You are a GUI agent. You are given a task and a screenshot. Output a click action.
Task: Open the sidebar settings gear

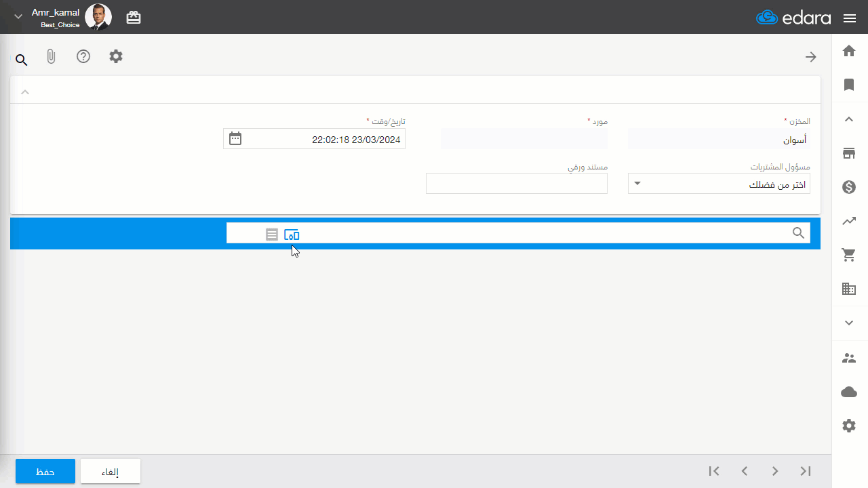point(849,426)
